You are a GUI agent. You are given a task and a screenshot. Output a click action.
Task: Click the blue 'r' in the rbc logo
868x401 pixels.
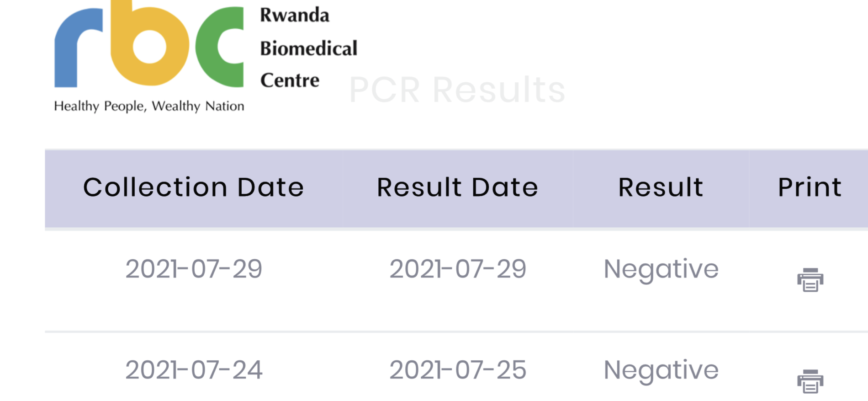point(79,48)
